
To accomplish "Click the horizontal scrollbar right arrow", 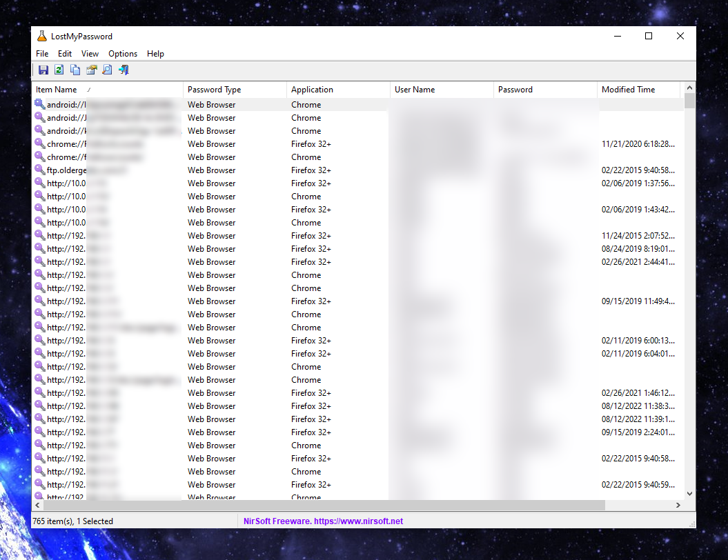I will (678, 506).
